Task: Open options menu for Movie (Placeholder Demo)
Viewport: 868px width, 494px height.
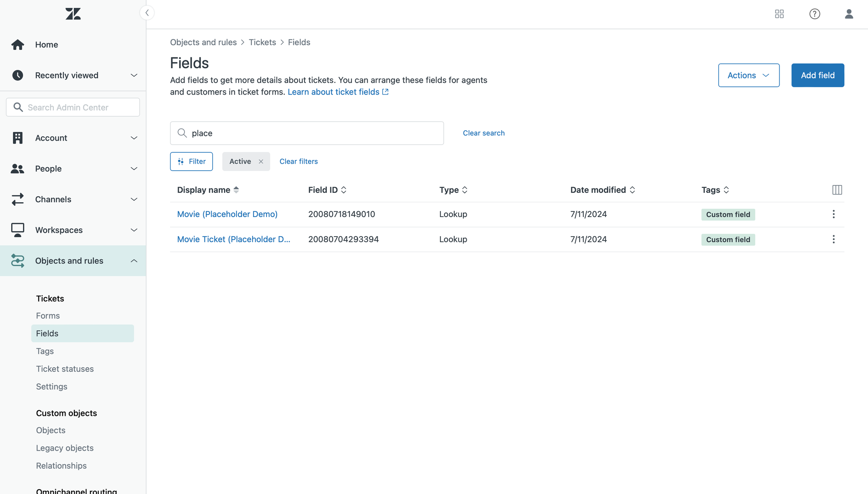Action: (x=833, y=214)
